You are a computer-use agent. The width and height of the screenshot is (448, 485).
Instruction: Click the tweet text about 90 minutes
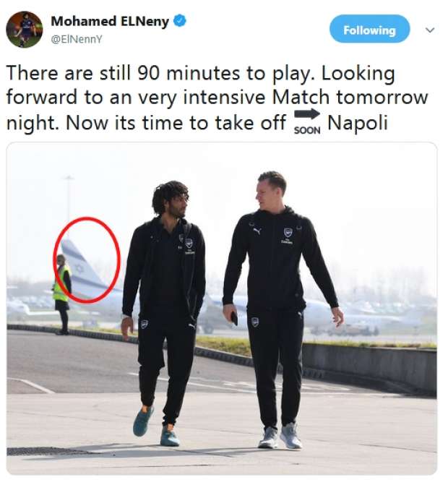[x=217, y=98]
